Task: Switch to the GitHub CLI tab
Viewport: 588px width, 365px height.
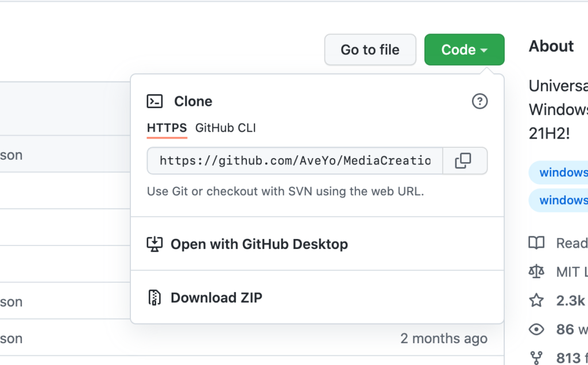Action: coord(225,128)
